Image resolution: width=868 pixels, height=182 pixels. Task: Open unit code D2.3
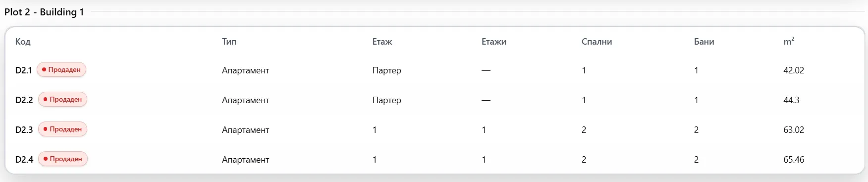(24, 130)
